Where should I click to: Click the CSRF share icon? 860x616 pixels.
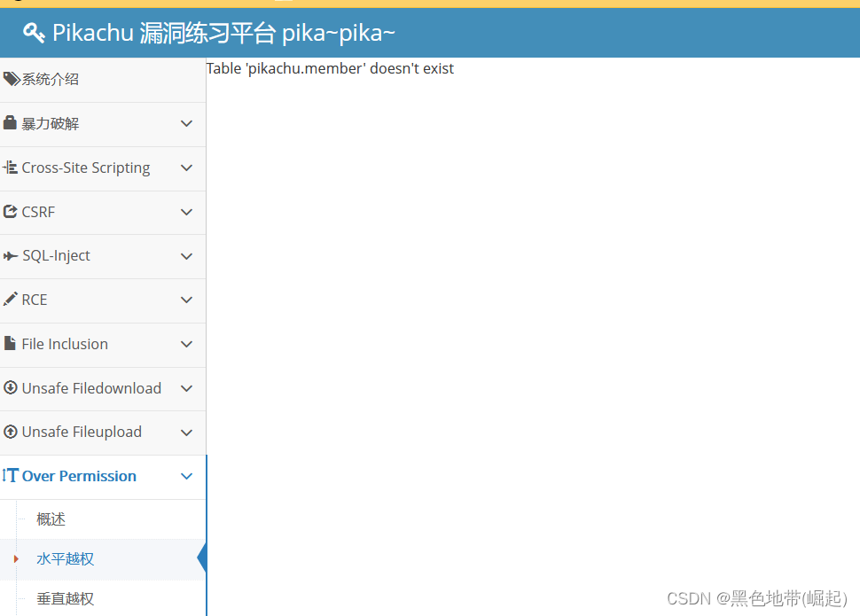[x=10, y=211]
